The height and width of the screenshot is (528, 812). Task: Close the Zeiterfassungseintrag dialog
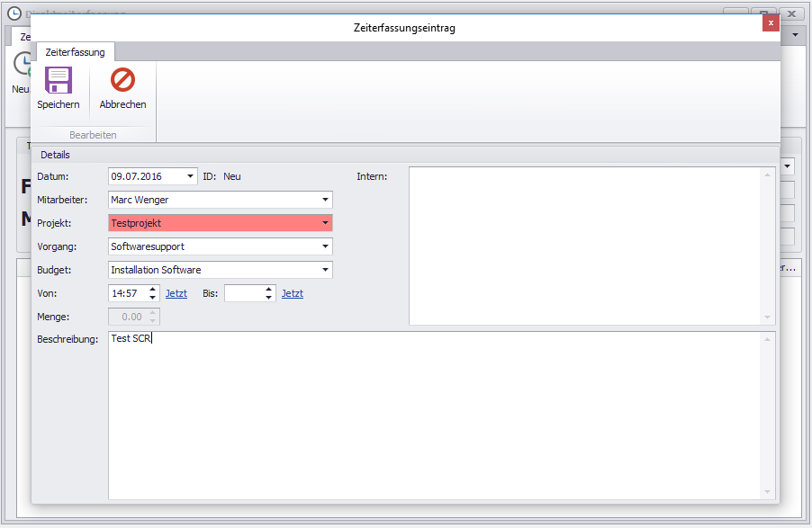tap(771, 23)
